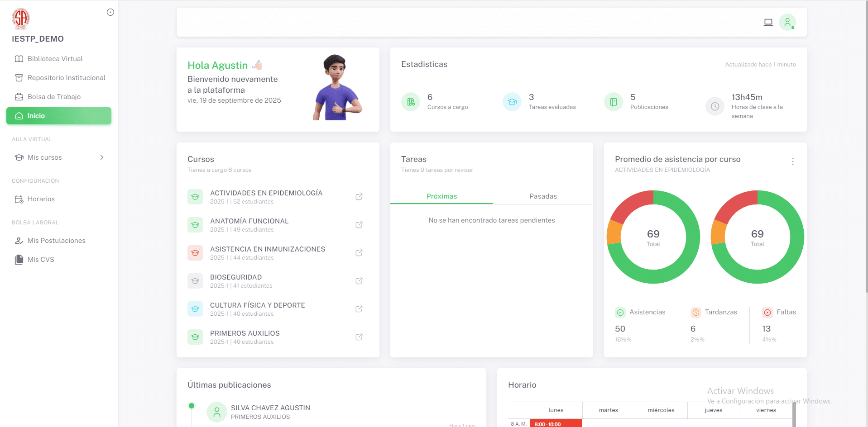868x427 pixels.
Task: Open external link for ACTIVIDADES EN EPIDEMIOLOGÍA course
Action: pyautogui.click(x=359, y=197)
